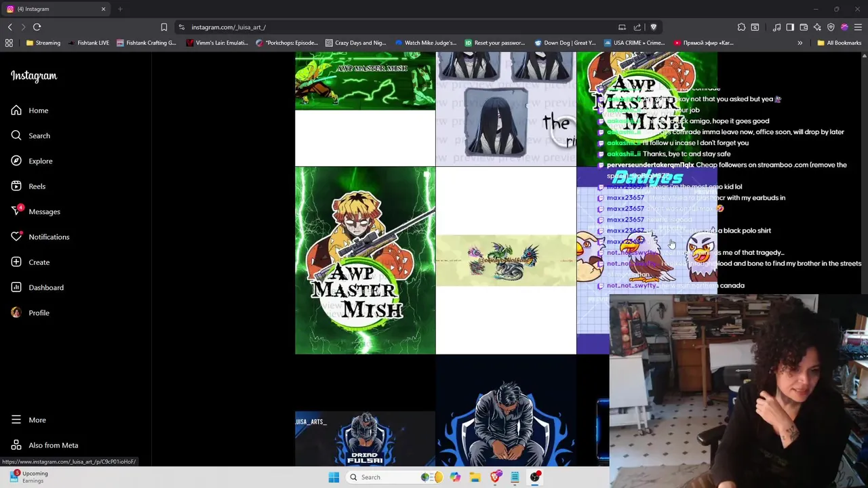
Task: Open Copilot from taskbar
Action: pos(455,477)
